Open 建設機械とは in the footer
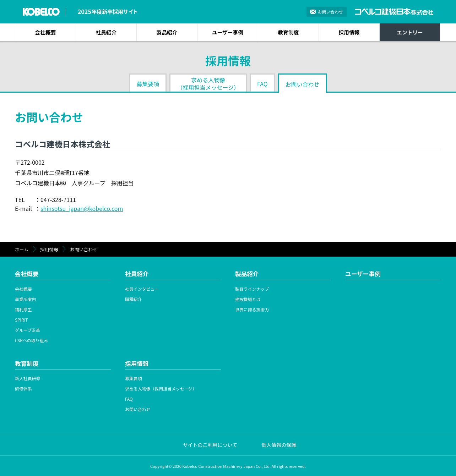The height and width of the screenshot is (476, 456). tap(248, 300)
